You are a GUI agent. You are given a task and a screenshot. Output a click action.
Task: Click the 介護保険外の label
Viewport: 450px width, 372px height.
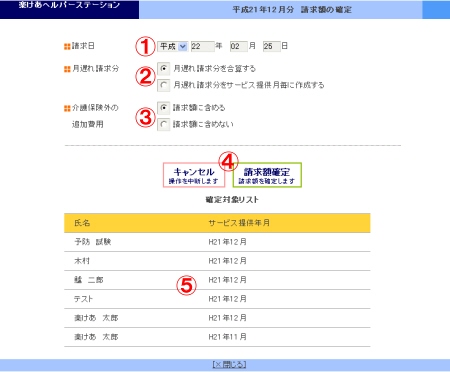tap(95, 108)
